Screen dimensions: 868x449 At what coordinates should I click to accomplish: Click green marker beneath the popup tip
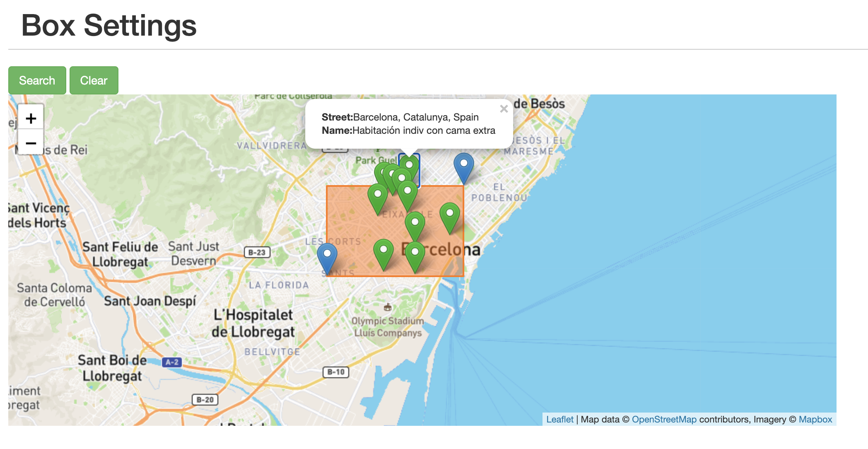click(409, 166)
